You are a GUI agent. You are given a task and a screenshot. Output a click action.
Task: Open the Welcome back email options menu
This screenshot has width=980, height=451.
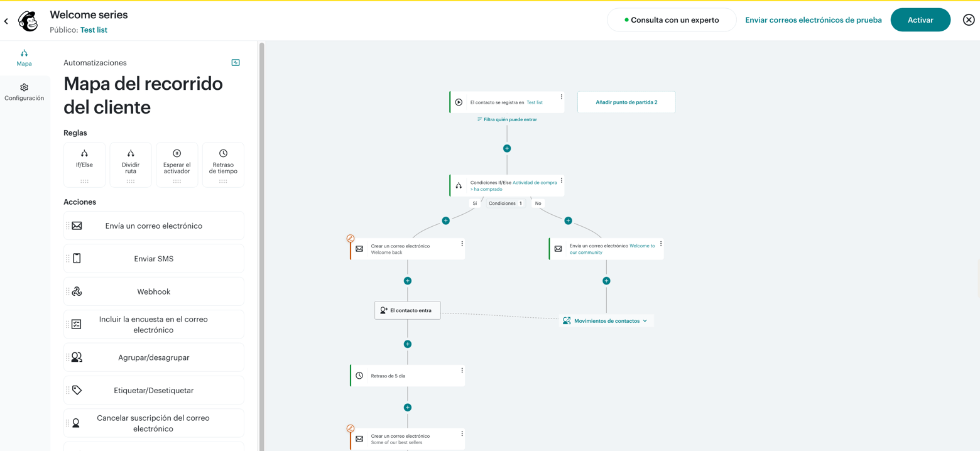pyautogui.click(x=462, y=244)
